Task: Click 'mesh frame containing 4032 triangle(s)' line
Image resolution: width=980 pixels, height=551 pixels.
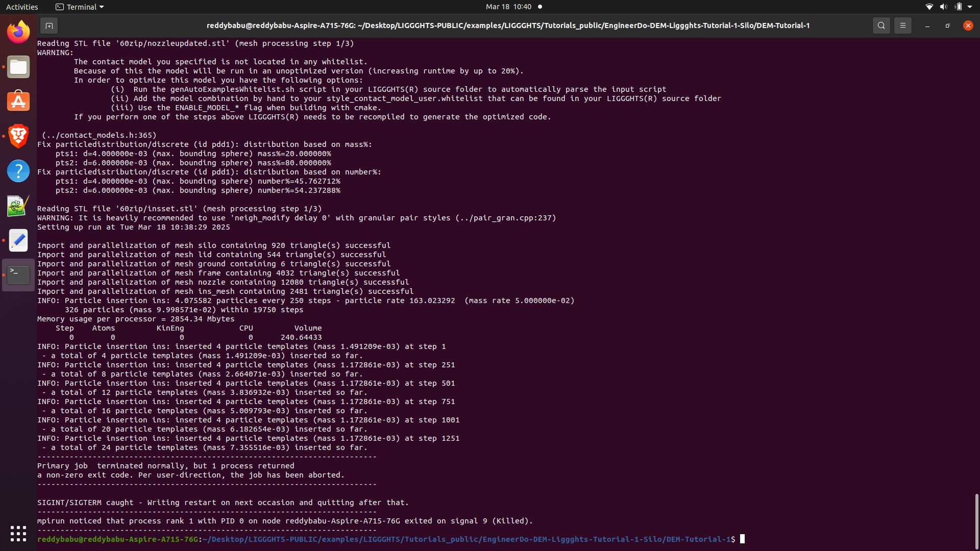Action: [218, 273]
